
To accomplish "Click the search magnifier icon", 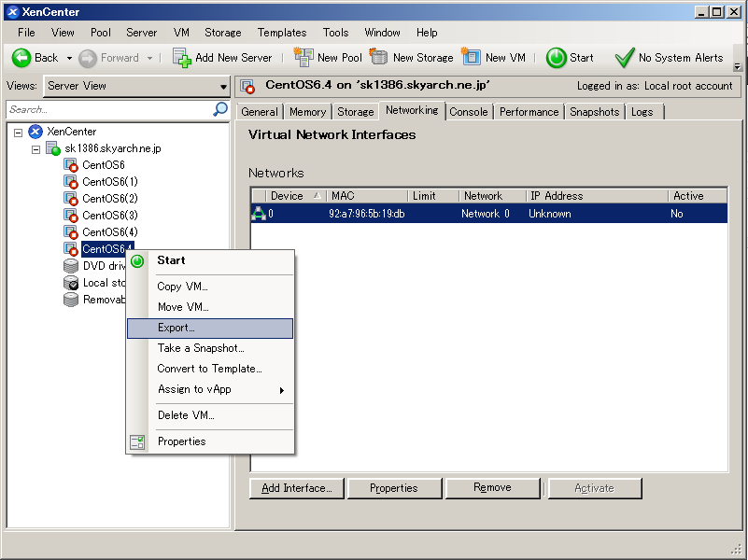I will (x=219, y=109).
